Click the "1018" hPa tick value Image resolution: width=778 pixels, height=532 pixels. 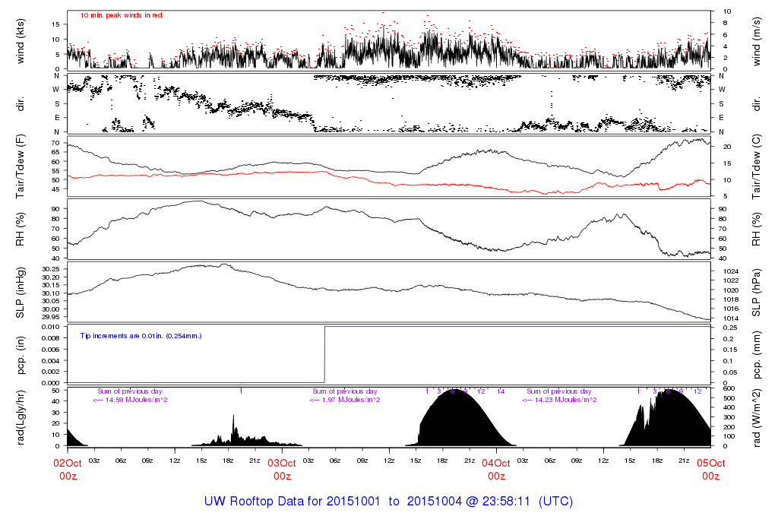(731, 299)
